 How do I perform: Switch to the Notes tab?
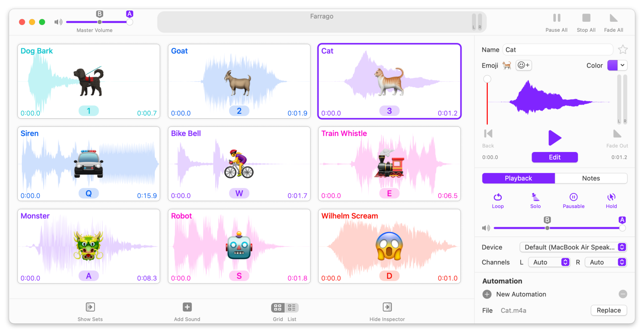[x=591, y=178]
